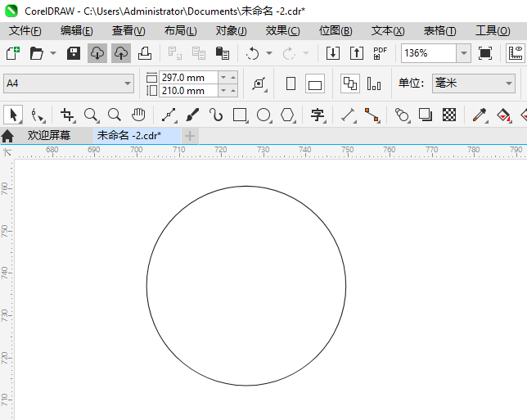This screenshot has width=527, height=420.
Task: Select the Pick arrow tool
Action: pyautogui.click(x=13, y=115)
